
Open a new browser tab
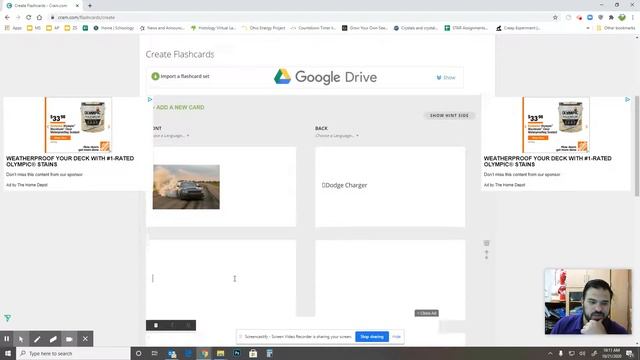tap(90, 5)
